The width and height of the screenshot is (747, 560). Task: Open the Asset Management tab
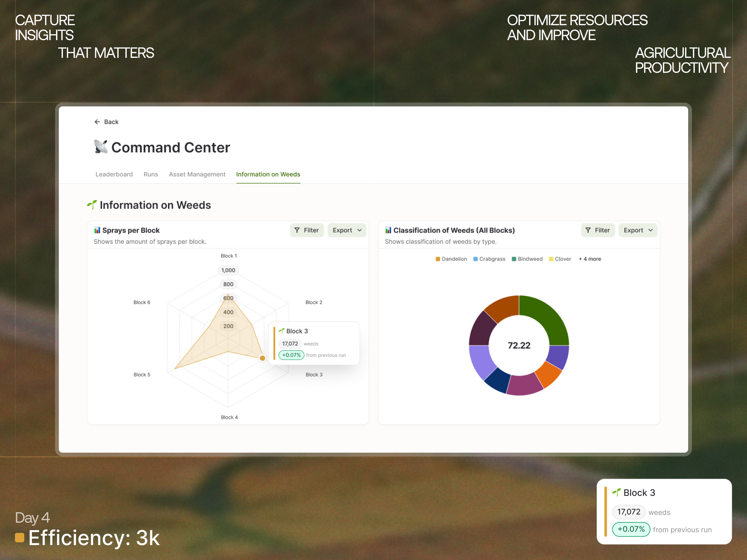click(x=197, y=174)
